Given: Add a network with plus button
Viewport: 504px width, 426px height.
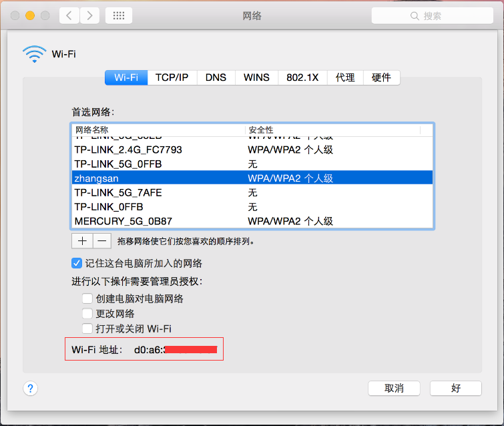Looking at the screenshot, I should (81, 240).
